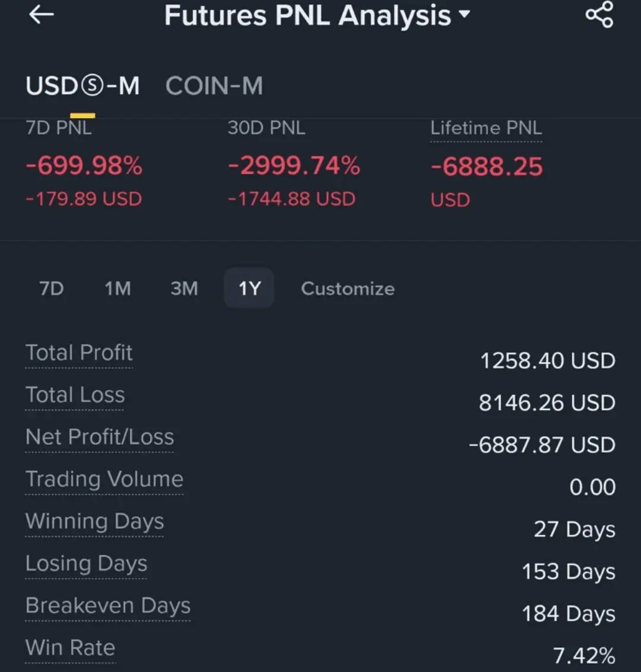Select the 1M time range

tap(118, 289)
